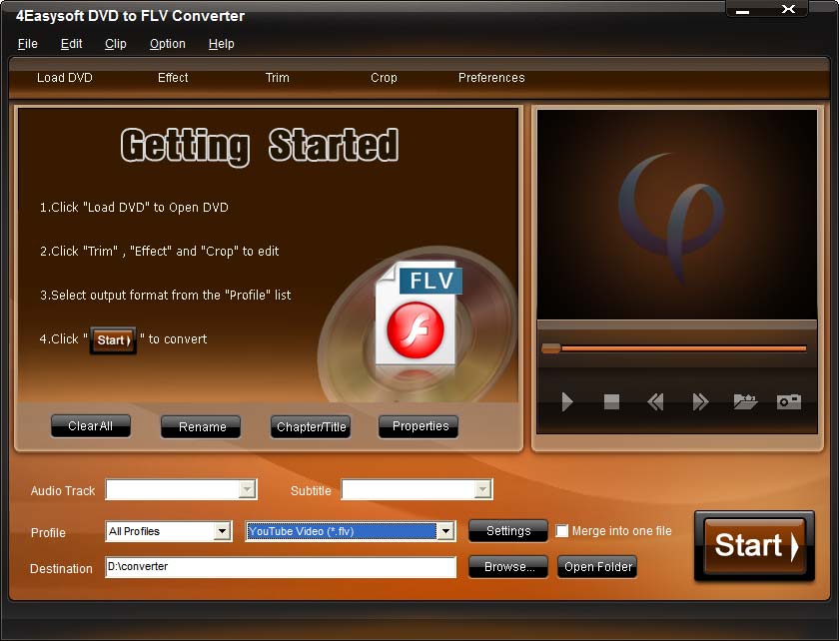Image resolution: width=840 pixels, height=641 pixels.
Task: Stop the preview playback
Action: click(611, 401)
